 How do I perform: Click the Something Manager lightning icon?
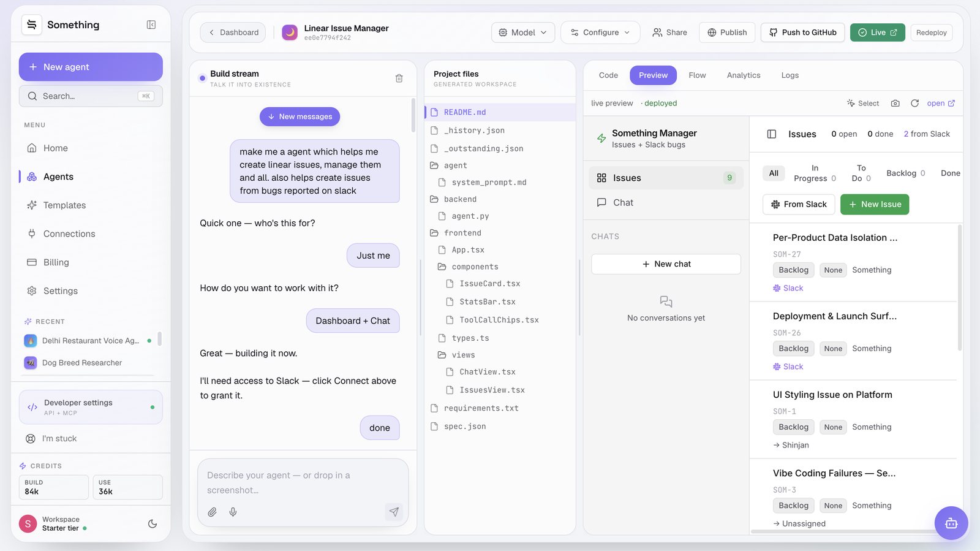pos(601,139)
